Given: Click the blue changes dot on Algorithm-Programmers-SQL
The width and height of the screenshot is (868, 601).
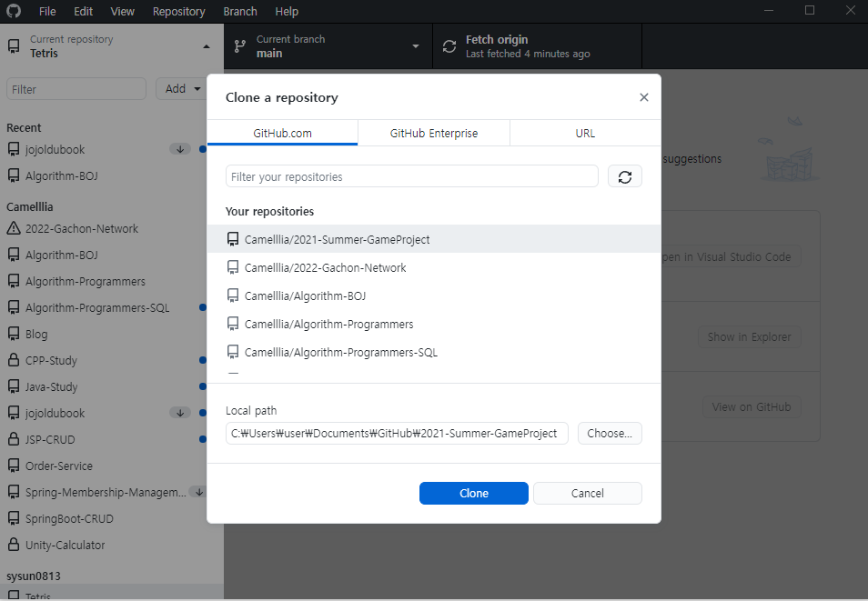Looking at the screenshot, I should pos(203,307).
